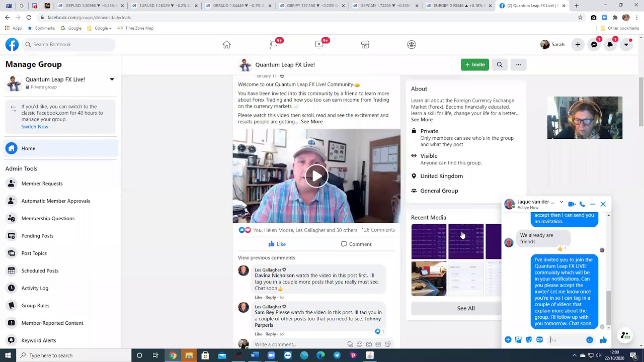Viewport: 644px width, 362px height.
Task: Open the group's three-dot more options
Action: coord(518,64)
